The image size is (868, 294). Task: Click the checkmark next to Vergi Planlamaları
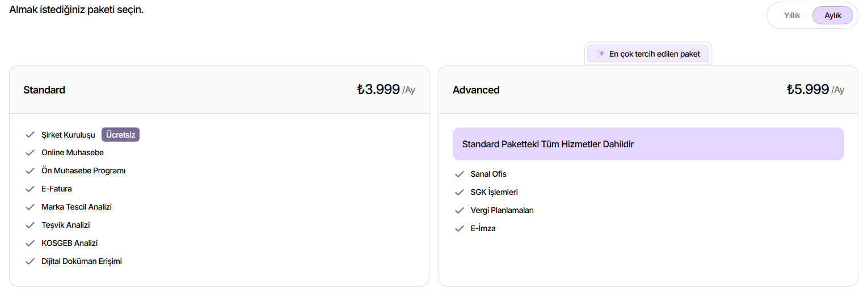[x=460, y=211]
